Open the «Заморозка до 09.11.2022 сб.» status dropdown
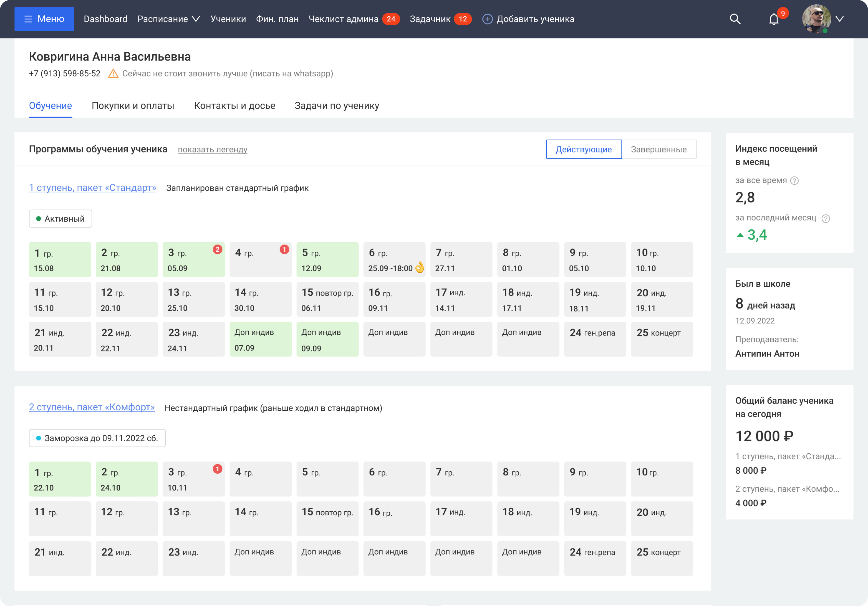 coord(97,438)
